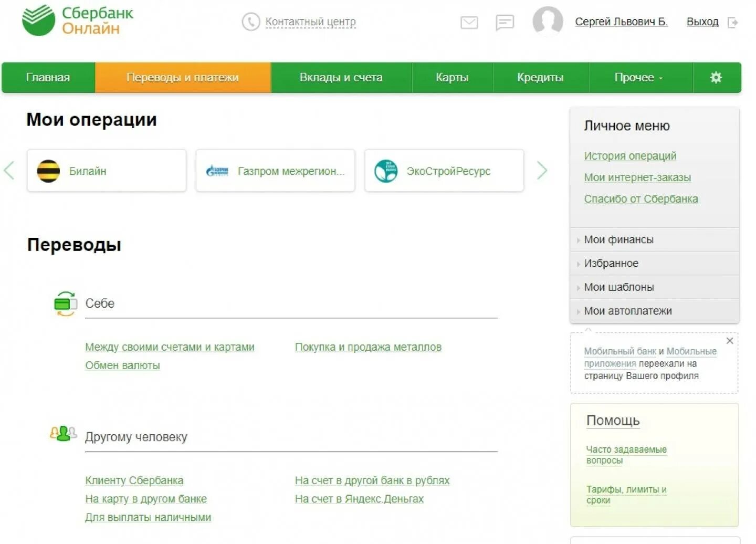Click the Мои операции heading

(x=91, y=120)
